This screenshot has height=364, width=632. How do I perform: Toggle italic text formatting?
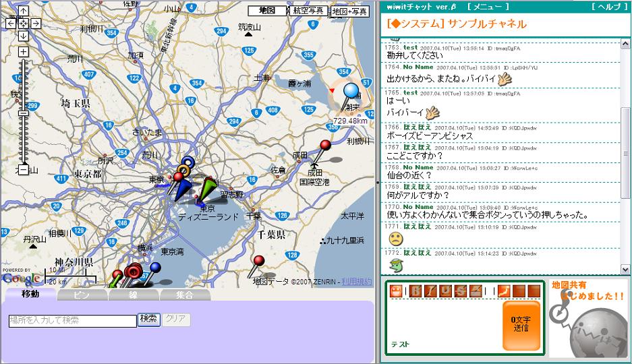pos(430,291)
